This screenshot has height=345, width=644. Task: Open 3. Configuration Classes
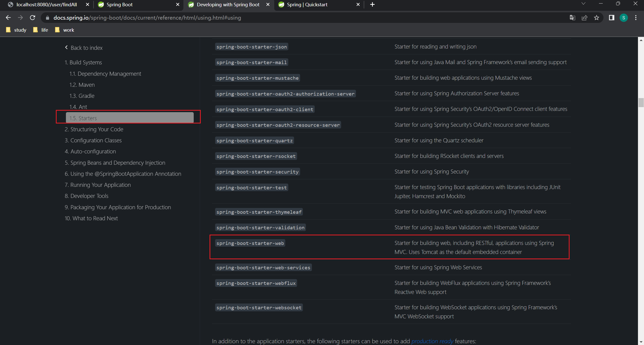[x=93, y=140]
